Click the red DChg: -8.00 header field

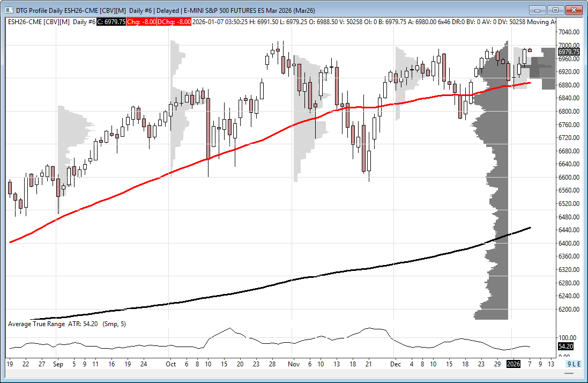coord(176,21)
